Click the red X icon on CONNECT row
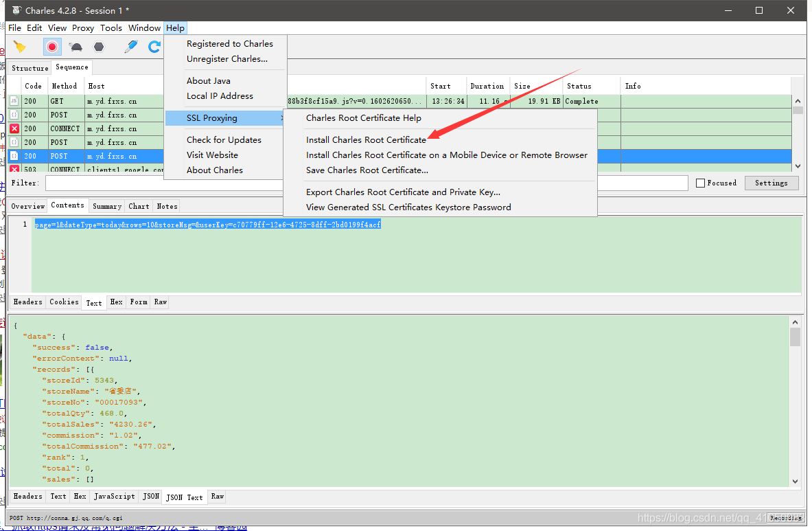Viewport: 812px width, 531px height. pyautogui.click(x=14, y=128)
